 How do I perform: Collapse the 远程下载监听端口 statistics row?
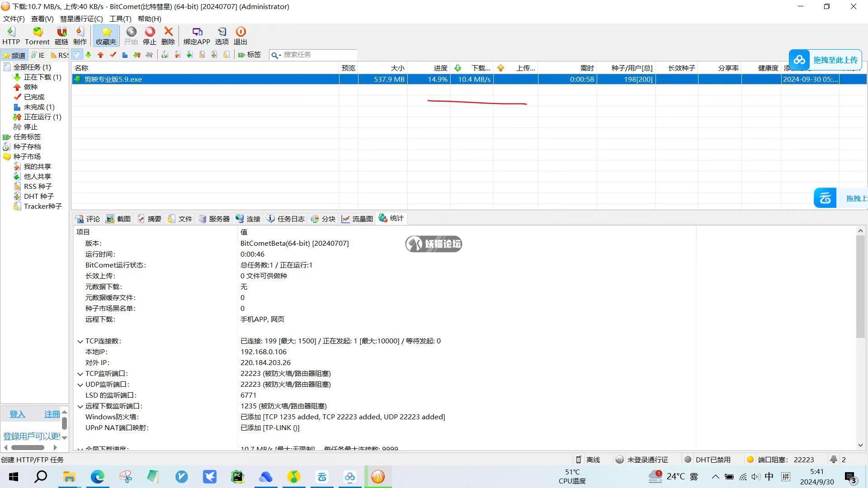(x=80, y=407)
